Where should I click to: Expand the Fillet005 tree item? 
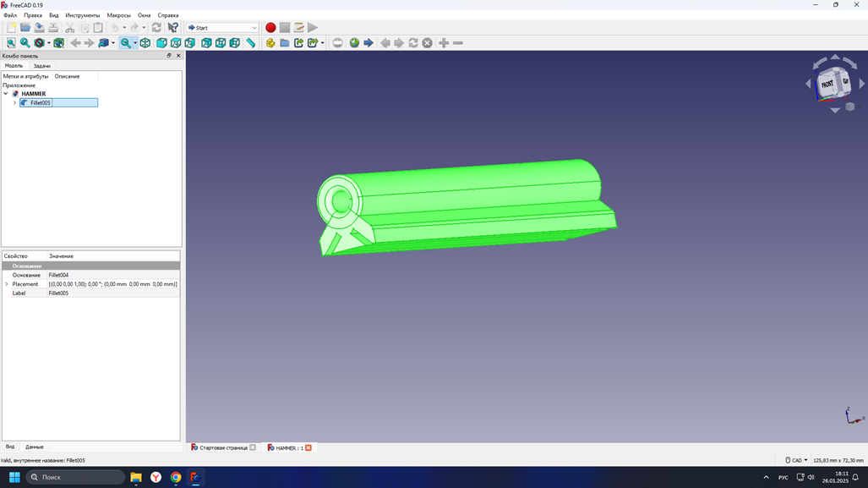coord(14,103)
